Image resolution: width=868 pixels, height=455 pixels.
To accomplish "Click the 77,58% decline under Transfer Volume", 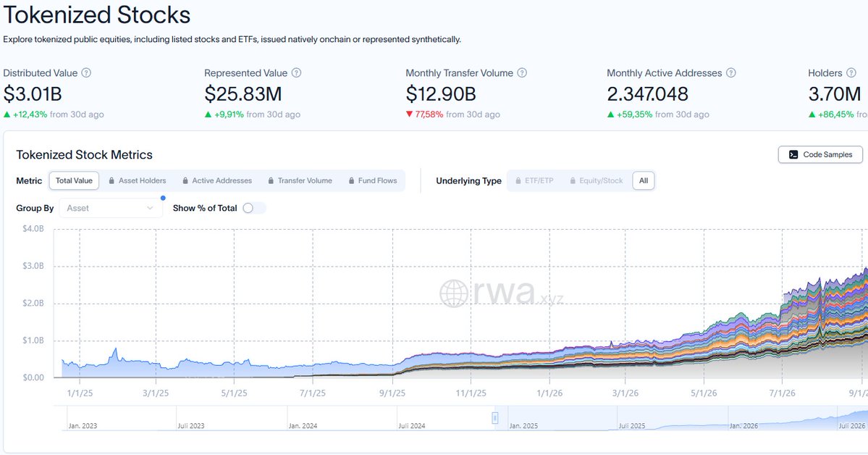I will pos(429,114).
